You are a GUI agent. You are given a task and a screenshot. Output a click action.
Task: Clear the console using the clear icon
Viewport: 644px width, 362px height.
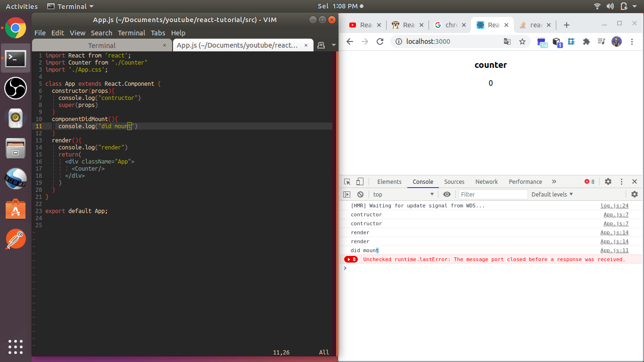[x=360, y=194]
